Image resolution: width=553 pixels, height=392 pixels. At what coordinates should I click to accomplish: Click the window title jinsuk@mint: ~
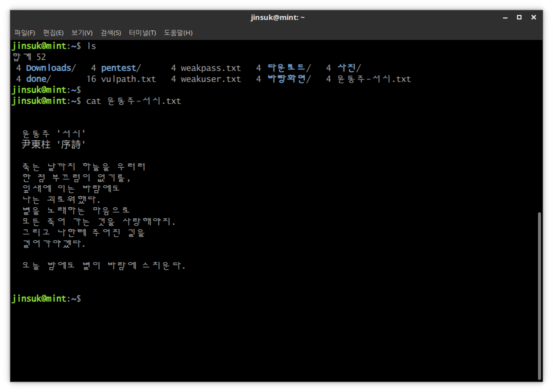pyautogui.click(x=277, y=17)
